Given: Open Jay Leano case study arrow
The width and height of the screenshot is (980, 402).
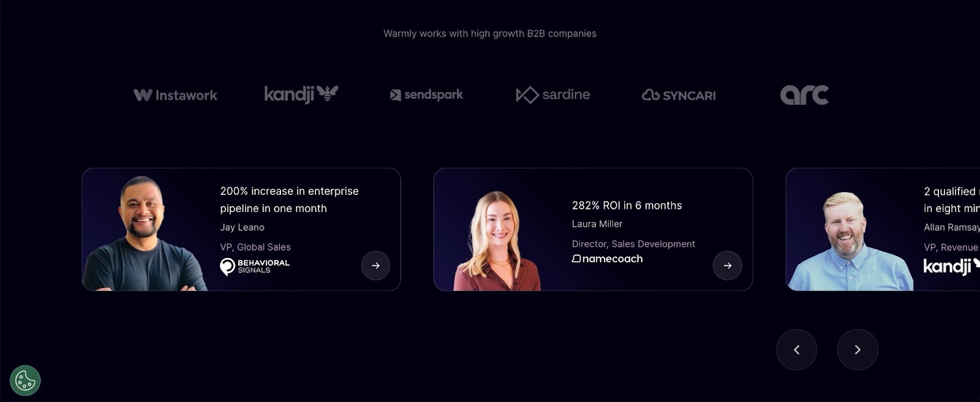Looking at the screenshot, I should [x=375, y=265].
